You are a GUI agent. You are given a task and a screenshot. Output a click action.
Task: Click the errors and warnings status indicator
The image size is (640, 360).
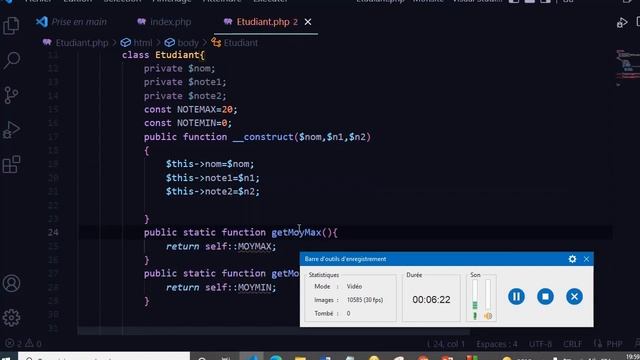click(24, 344)
